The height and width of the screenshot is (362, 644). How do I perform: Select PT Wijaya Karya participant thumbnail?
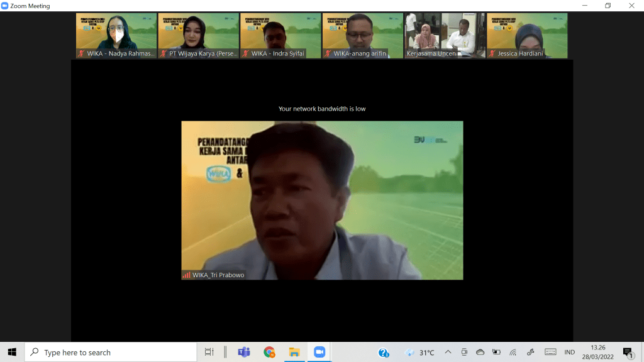point(198,36)
